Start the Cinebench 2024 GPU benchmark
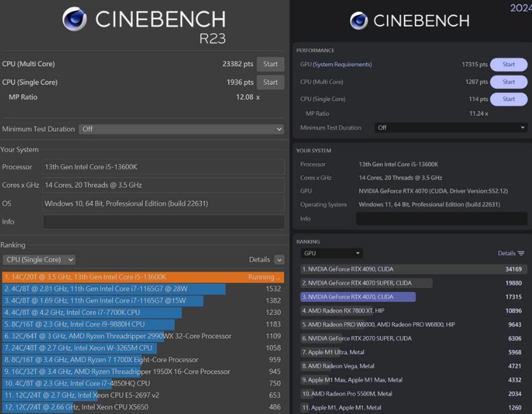The width and height of the screenshot is (532, 414). [x=508, y=64]
